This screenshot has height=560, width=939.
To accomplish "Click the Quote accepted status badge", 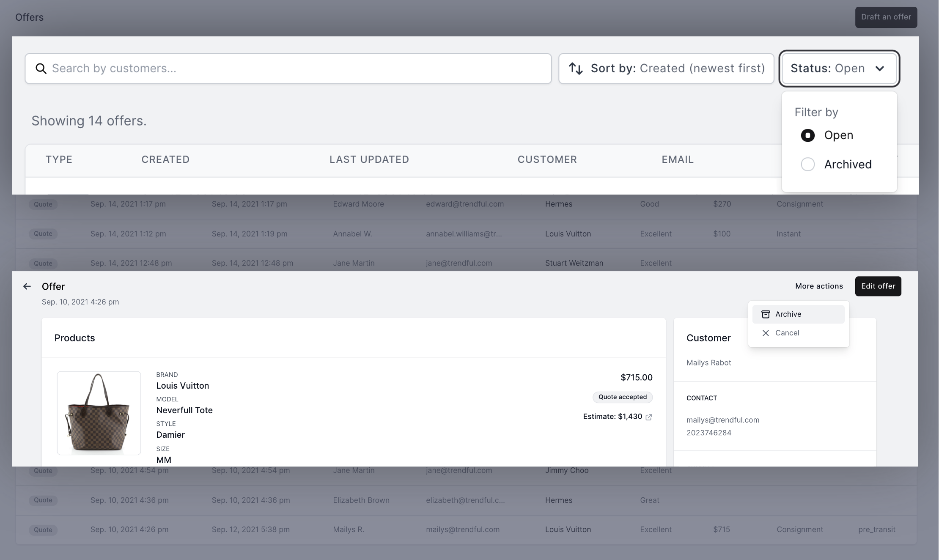I will pyautogui.click(x=623, y=397).
